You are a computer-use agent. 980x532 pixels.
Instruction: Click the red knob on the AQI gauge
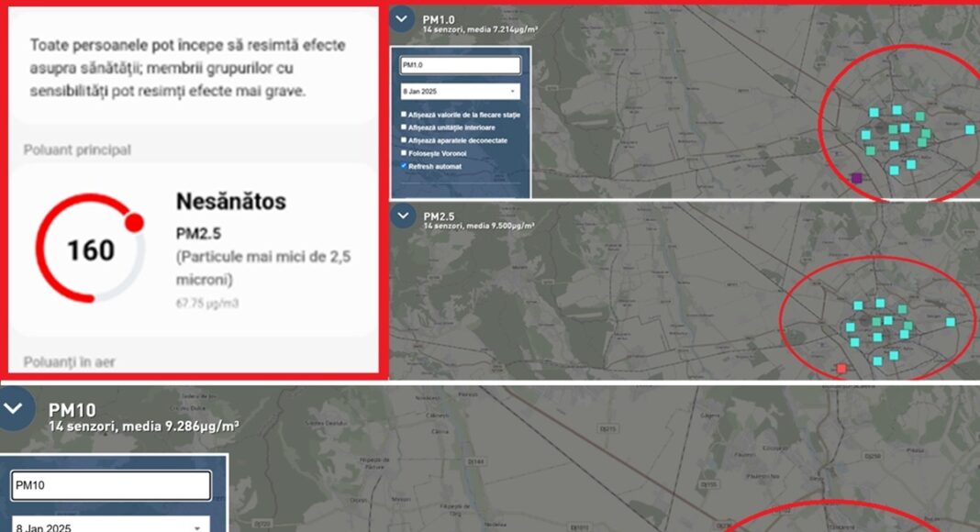click(x=134, y=222)
